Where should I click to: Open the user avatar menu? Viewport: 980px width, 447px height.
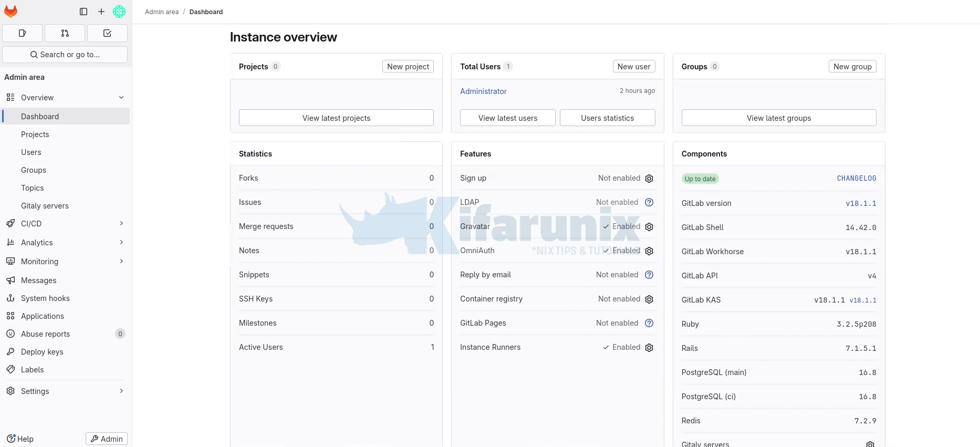119,12
